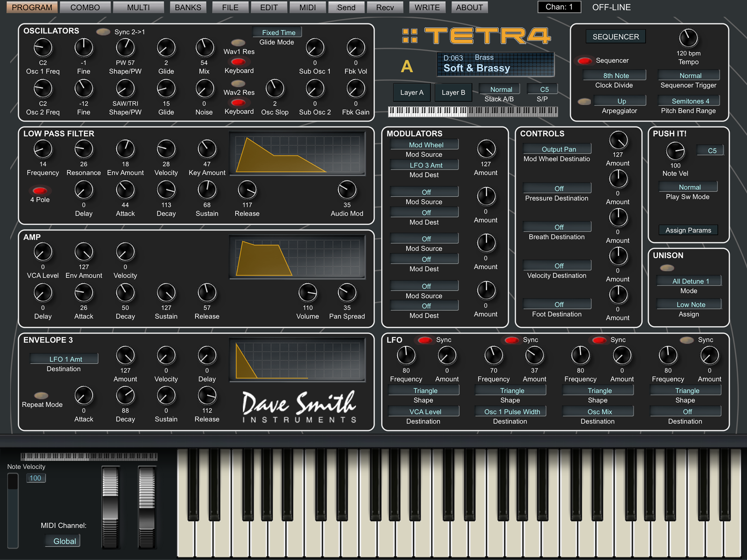Open the LFO 3 Amt Mod Dest dropdown

click(x=424, y=165)
